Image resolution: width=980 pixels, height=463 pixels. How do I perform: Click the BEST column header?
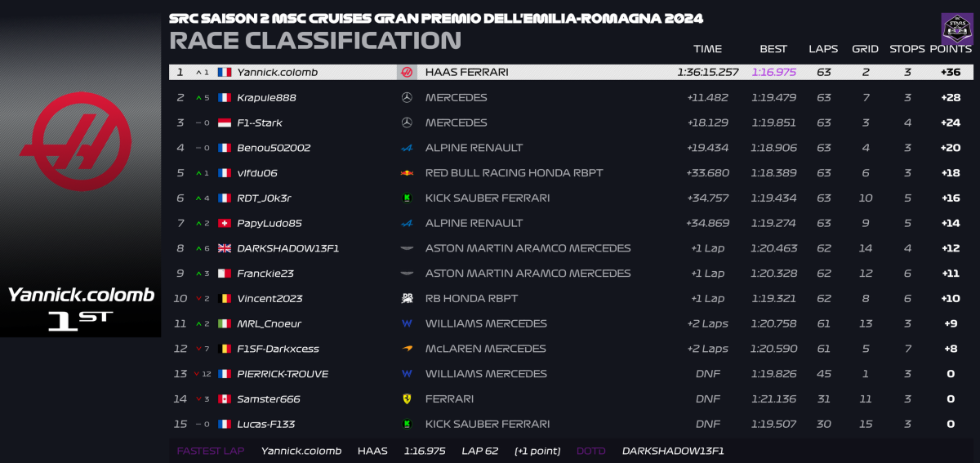[x=773, y=49]
